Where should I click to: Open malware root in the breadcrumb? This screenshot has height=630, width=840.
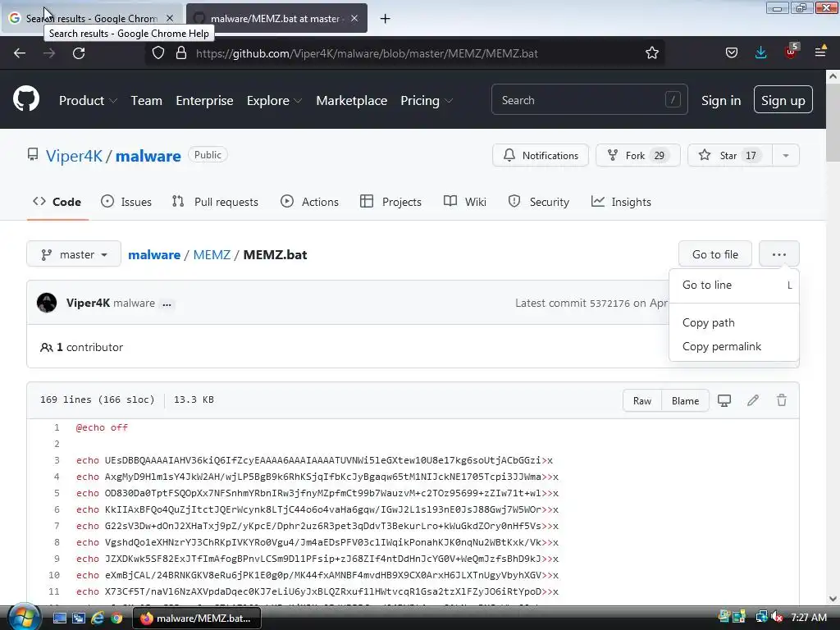154,254
